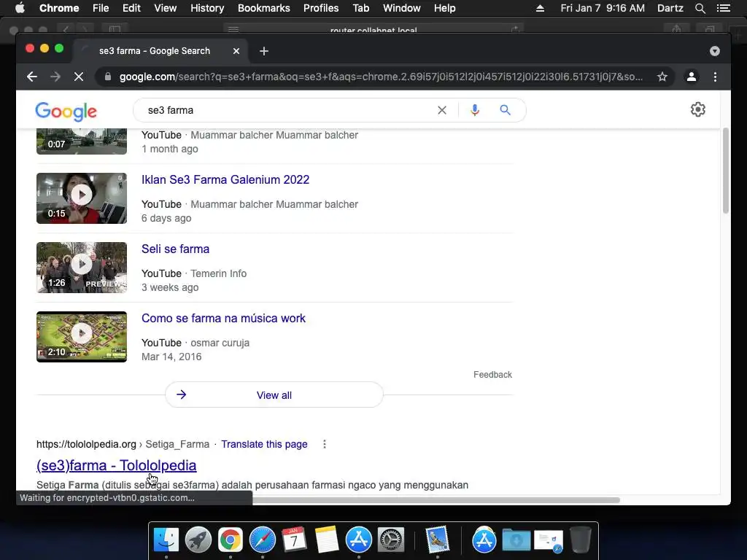Stop loading the page
747x560 pixels.
pos(79,77)
